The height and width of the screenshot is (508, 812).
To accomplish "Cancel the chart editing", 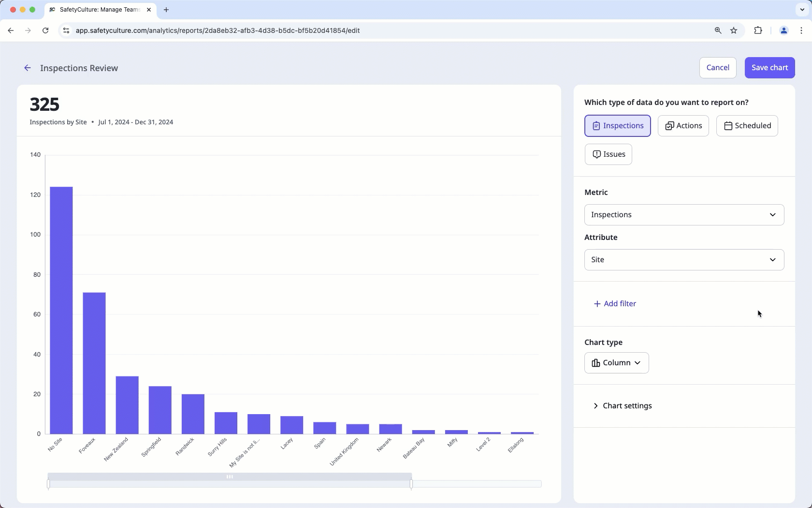I will [x=718, y=68].
